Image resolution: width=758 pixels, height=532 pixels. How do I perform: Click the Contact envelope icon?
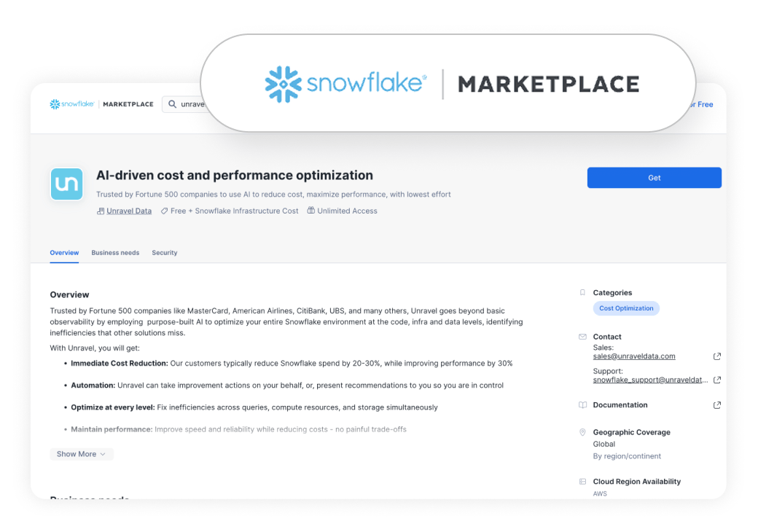coord(582,337)
